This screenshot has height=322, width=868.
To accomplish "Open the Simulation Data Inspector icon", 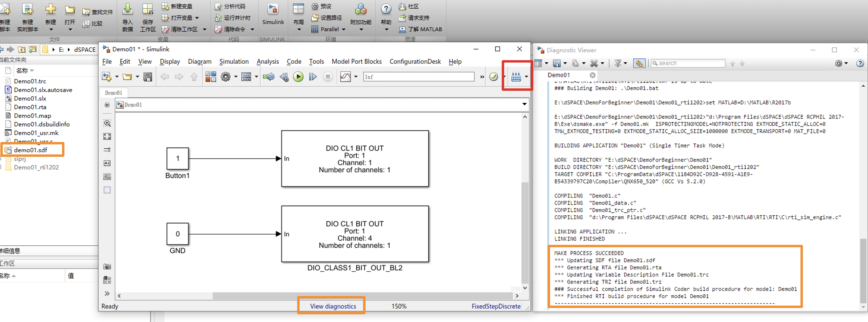I will point(345,77).
